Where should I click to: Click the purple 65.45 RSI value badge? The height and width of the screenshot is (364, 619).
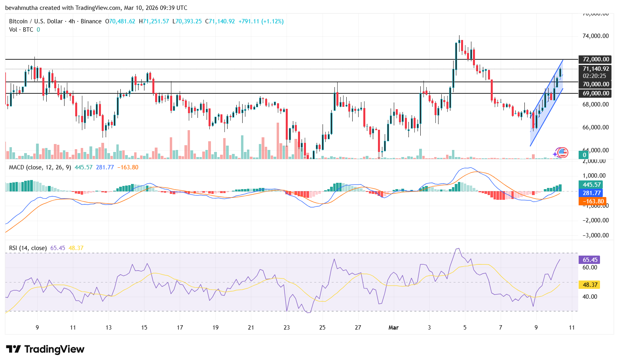589,260
